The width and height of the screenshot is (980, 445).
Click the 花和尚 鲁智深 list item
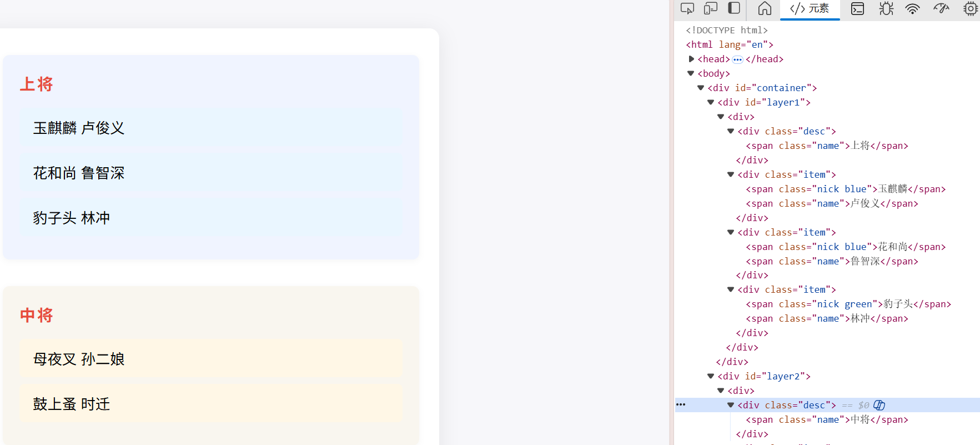click(x=211, y=173)
